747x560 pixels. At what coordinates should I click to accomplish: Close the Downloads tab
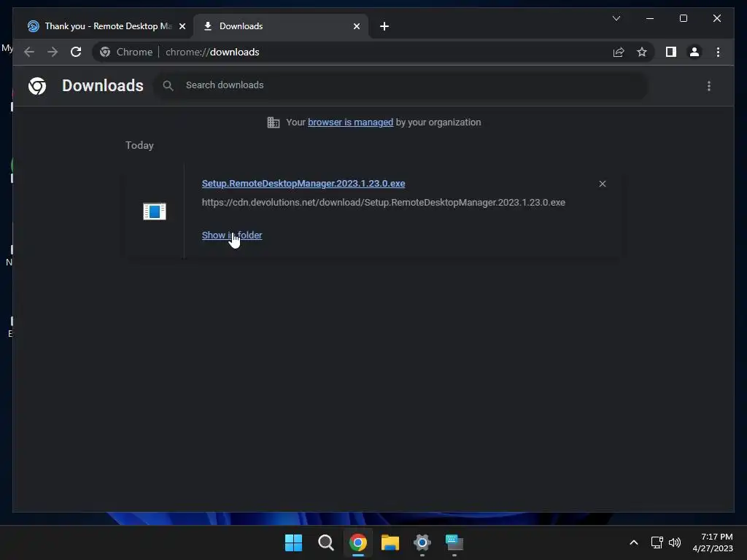tap(356, 26)
